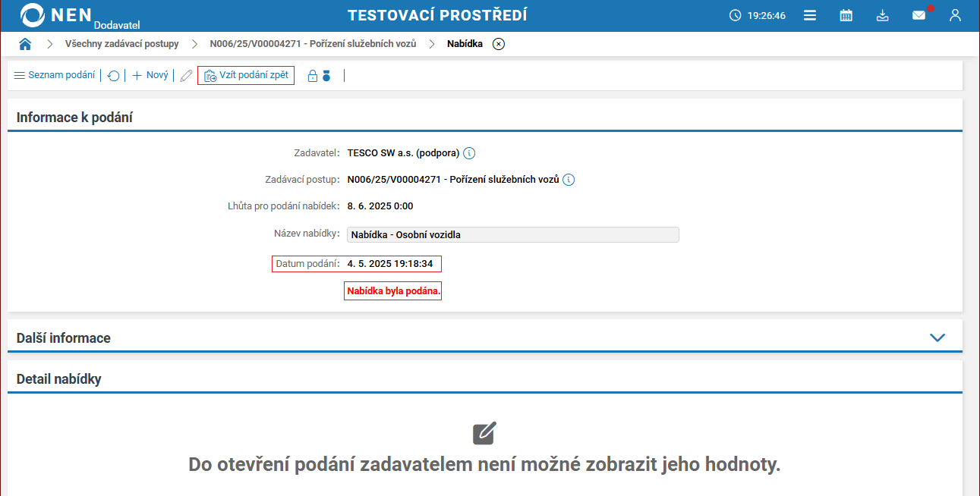Show info about zadavatel TESCO SW a.s.
The height and width of the screenshot is (496, 980).
pos(469,152)
